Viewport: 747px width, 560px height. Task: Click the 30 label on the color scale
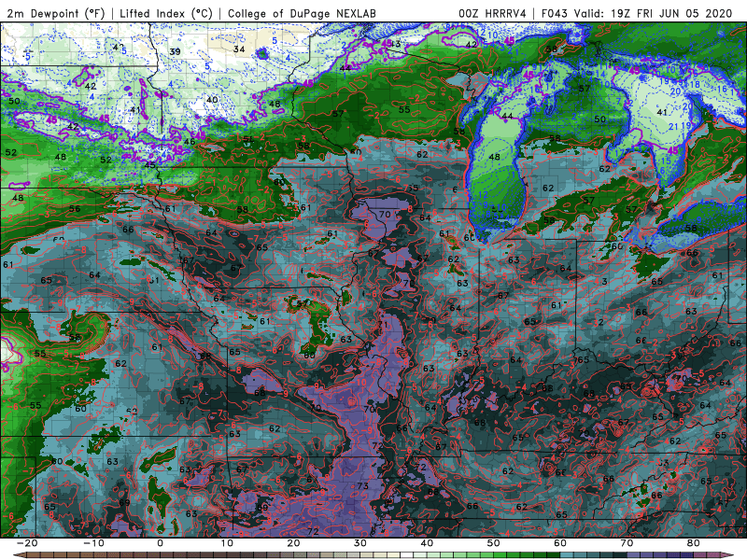(x=360, y=543)
